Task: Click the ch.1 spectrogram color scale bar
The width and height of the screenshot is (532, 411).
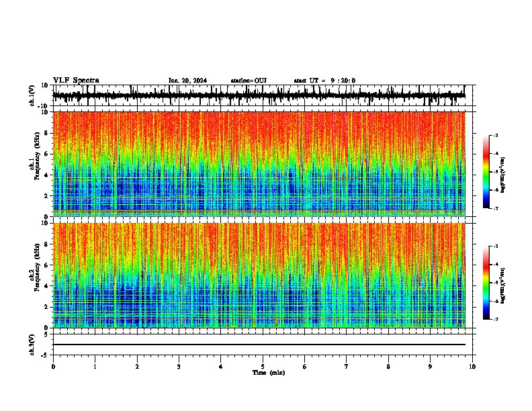Action: coord(486,172)
